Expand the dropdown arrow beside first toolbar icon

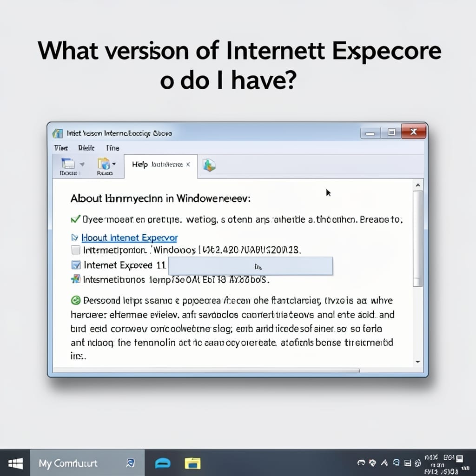click(x=82, y=164)
